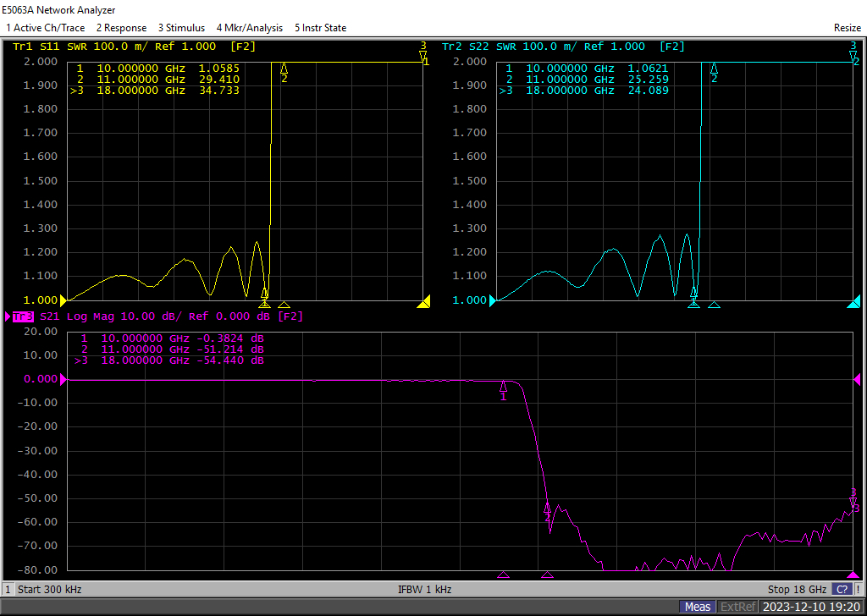Click the Resize button at top right

pos(847,28)
